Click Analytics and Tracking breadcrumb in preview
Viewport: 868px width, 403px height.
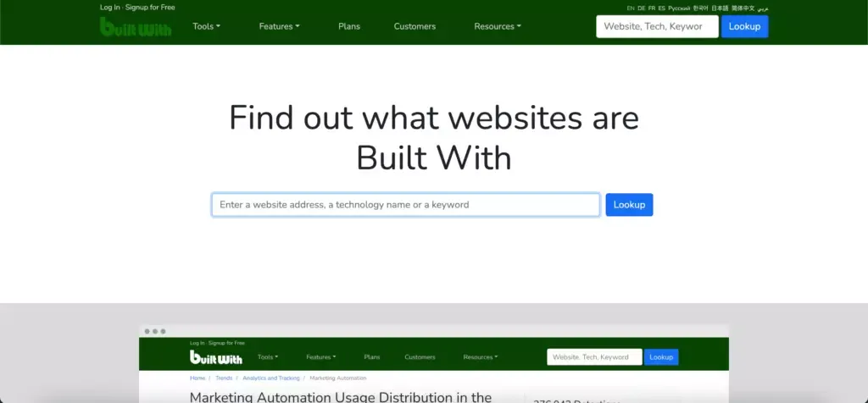point(270,378)
